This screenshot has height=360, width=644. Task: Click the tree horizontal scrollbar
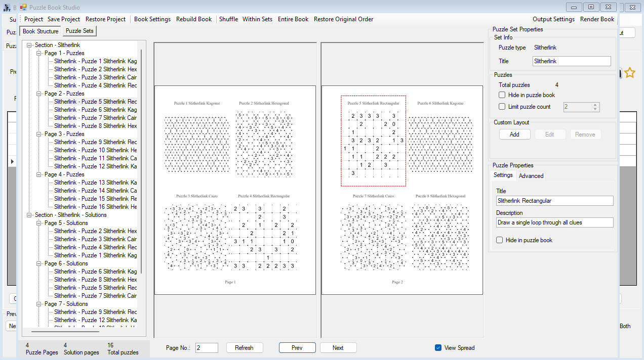(65, 332)
